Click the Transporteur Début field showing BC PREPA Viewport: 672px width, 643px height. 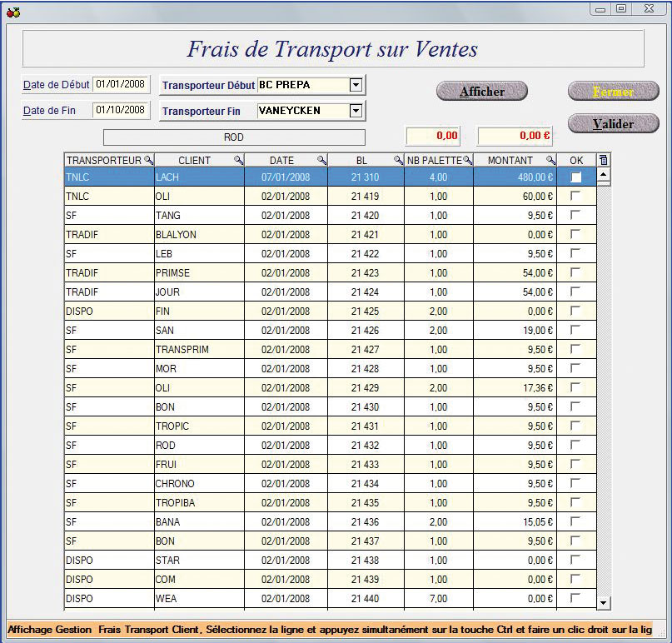tap(303, 85)
